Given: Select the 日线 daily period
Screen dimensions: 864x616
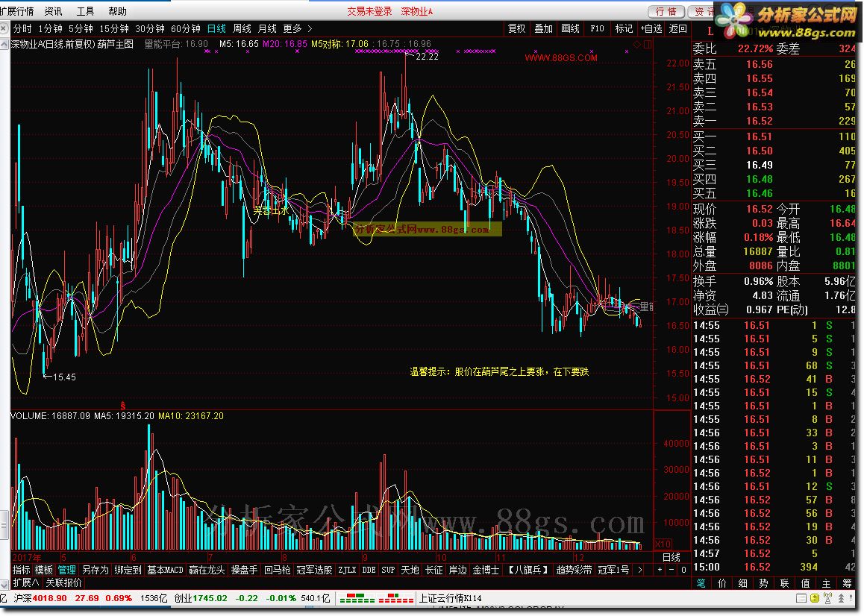Looking at the screenshot, I should point(216,28).
